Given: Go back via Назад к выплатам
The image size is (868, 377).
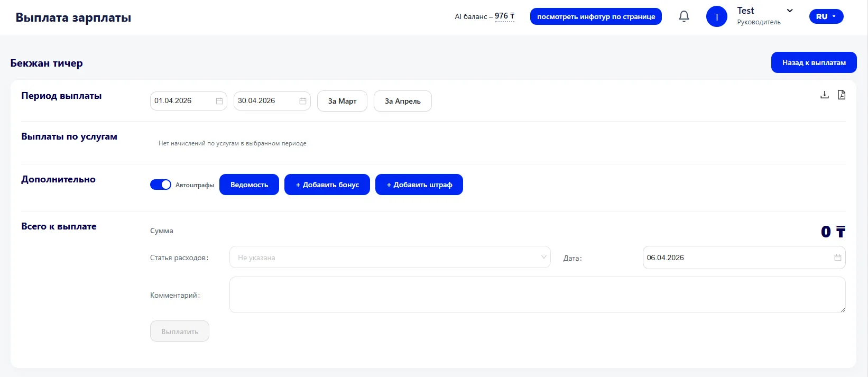Looking at the screenshot, I should [814, 62].
